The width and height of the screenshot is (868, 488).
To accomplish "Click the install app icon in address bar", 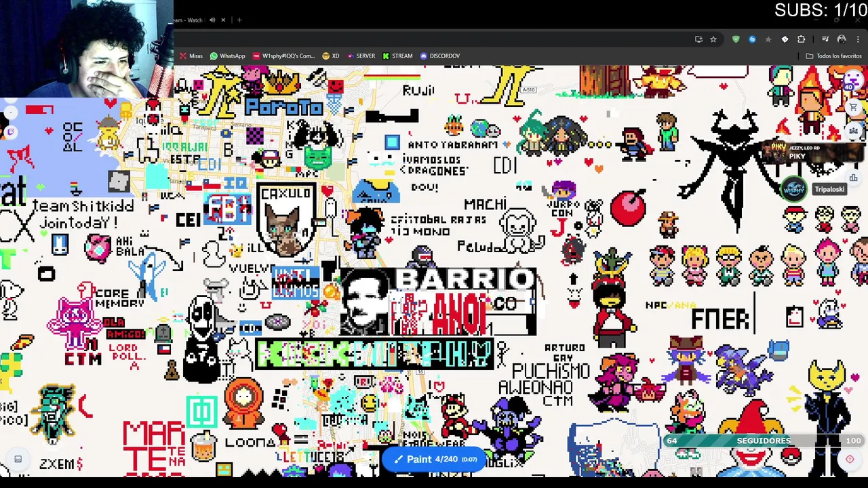I will (x=698, y=39).
